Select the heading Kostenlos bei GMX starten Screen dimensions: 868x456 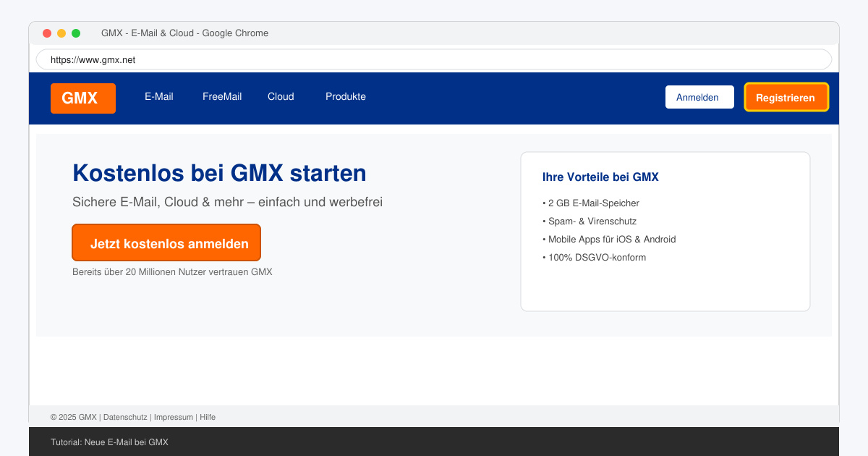click(219, 173)
